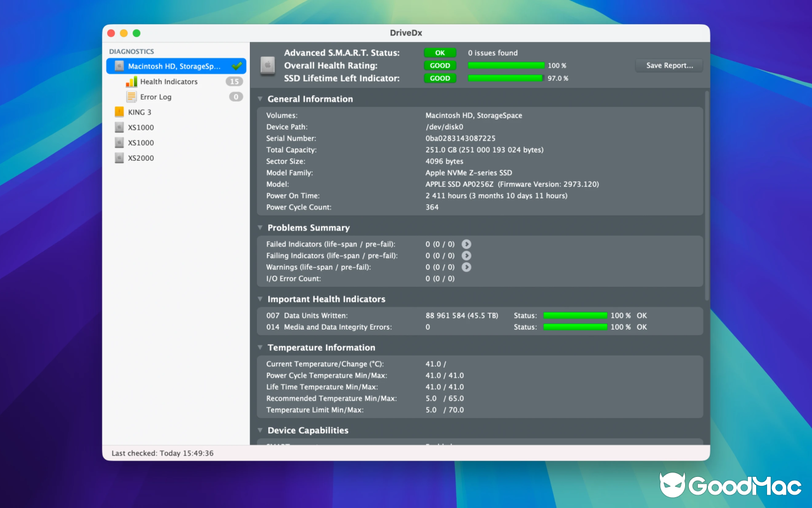Image resolution: width=812 pixels, height=508 pixels.
Task: Click the Overall Health Rating progress bar
Action: pos(506,65)
